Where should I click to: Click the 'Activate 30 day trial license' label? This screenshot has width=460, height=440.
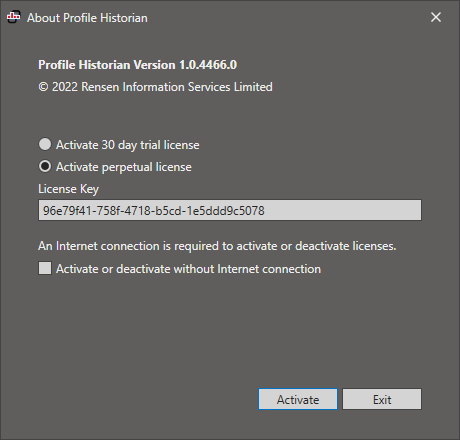click(x=128, y=145)
